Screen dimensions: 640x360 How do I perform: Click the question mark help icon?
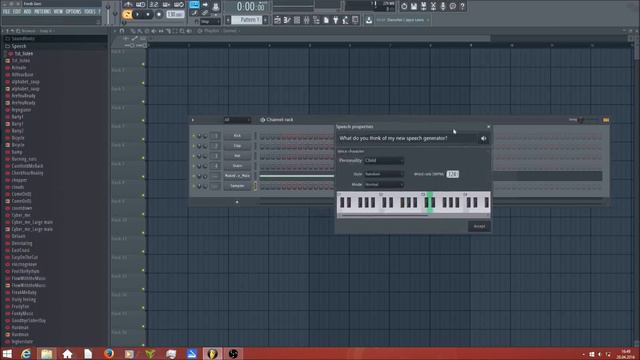click(462, 6)
